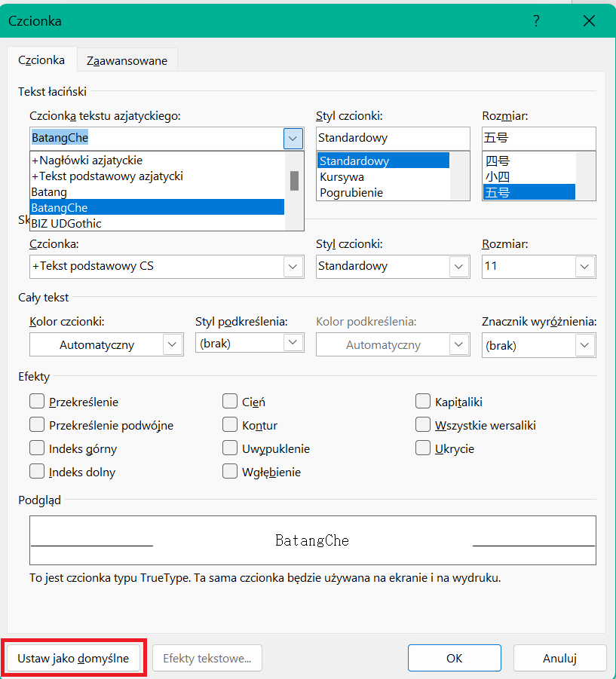
Task: Select Batang in the font list
Action: coord(158,192)
